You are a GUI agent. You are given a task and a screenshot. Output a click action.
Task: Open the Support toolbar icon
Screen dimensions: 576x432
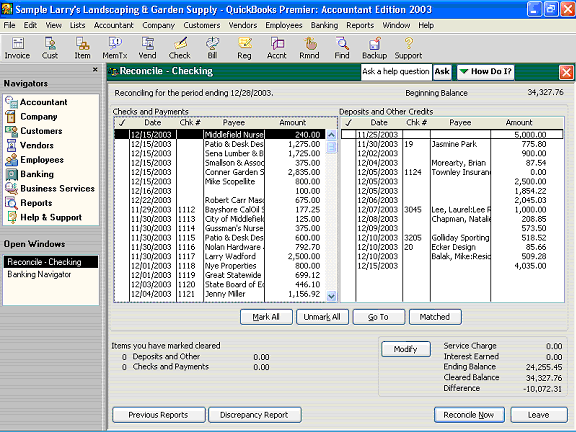click(408, 48)
